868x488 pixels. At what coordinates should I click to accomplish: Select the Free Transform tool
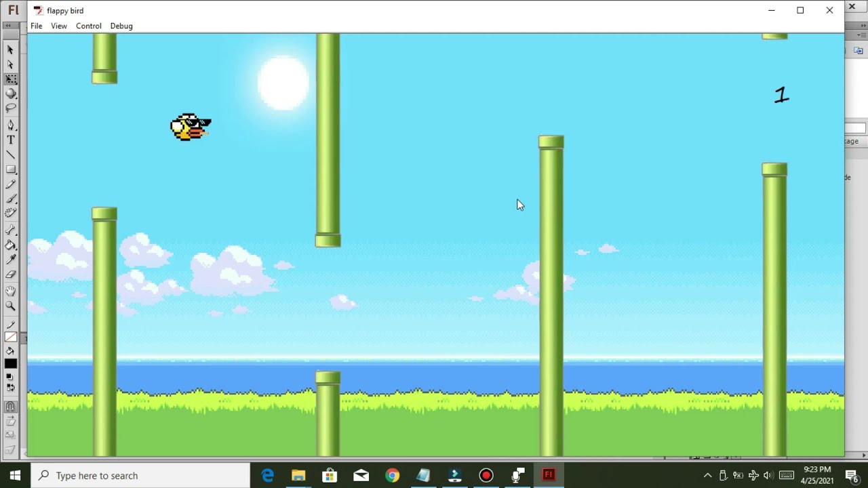point(10,79)
